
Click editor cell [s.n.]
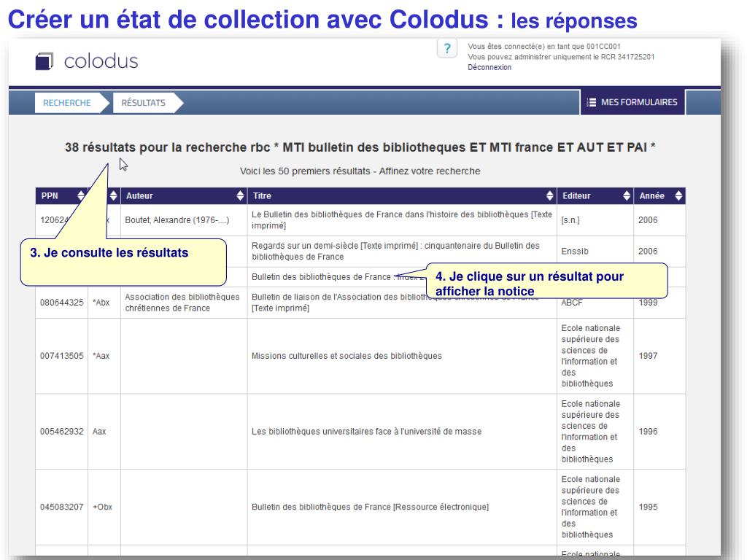point(570,220)
